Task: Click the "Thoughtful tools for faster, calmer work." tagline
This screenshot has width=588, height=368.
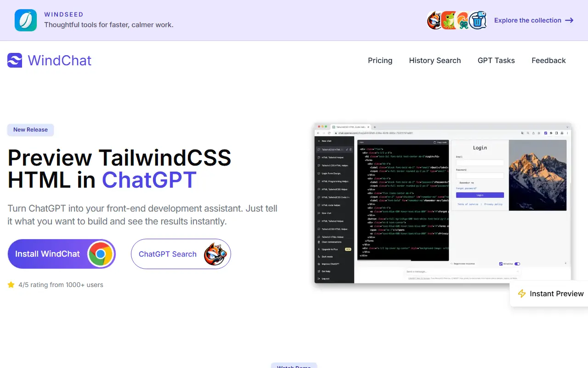Action: (109, 25)
